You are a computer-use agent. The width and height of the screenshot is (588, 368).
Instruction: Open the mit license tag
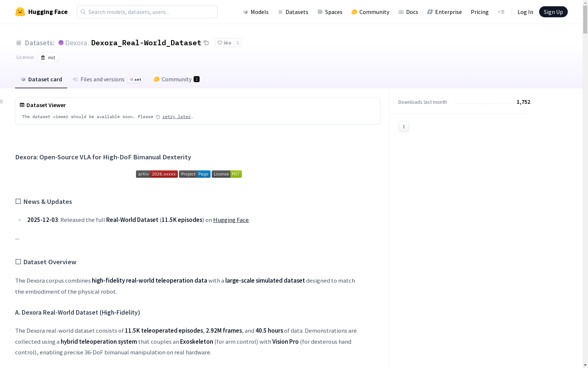coord(48,57)
